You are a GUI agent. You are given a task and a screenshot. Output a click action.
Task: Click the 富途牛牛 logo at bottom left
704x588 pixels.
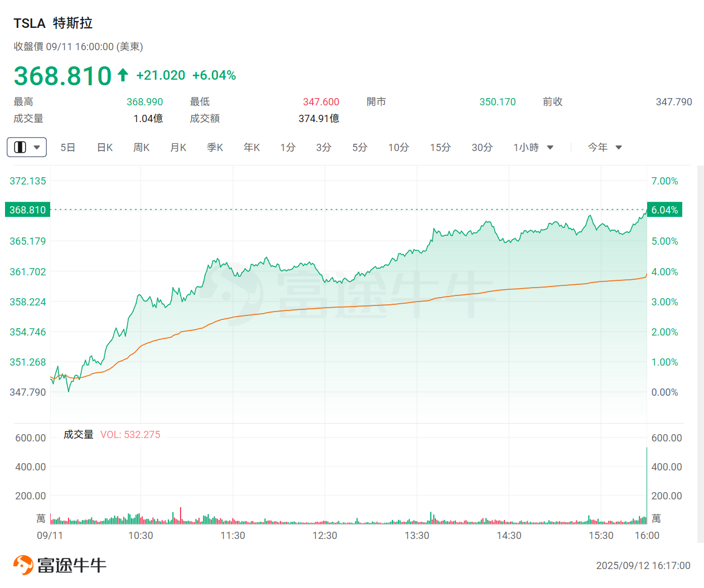pos(59,564)
